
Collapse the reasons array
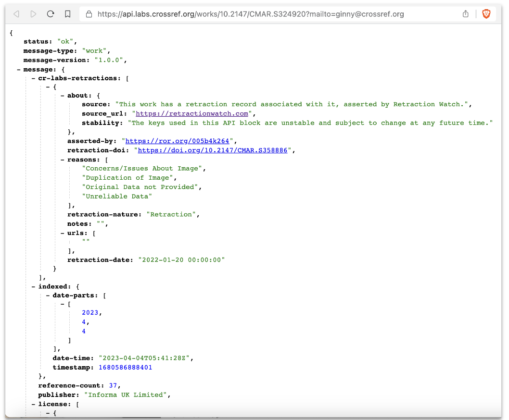tap(62, 160)
